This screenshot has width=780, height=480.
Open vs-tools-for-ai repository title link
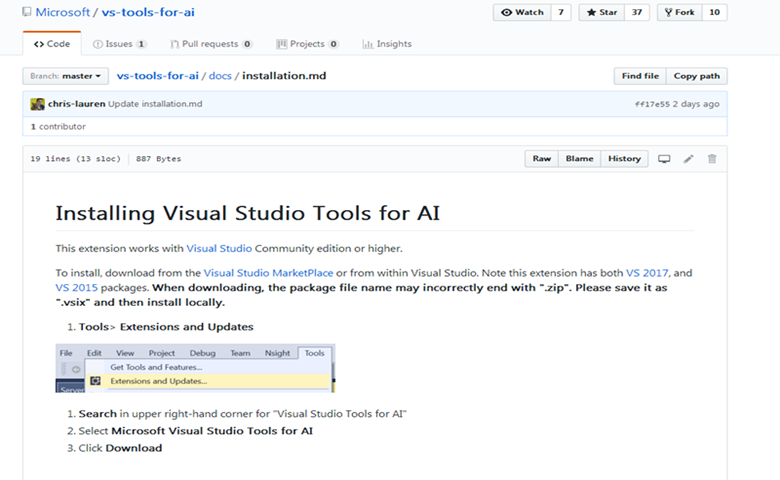[148, 12]
